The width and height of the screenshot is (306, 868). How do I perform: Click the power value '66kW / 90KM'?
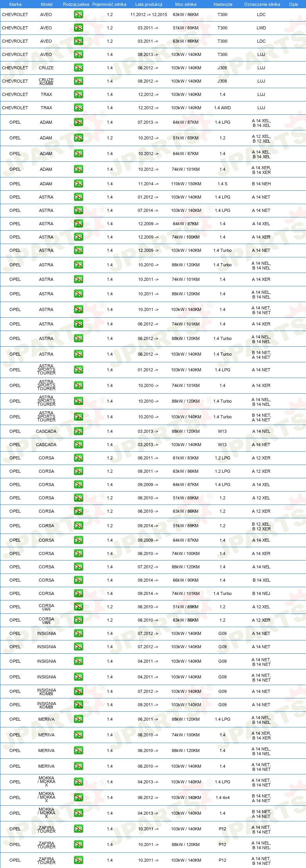point(186,580)
